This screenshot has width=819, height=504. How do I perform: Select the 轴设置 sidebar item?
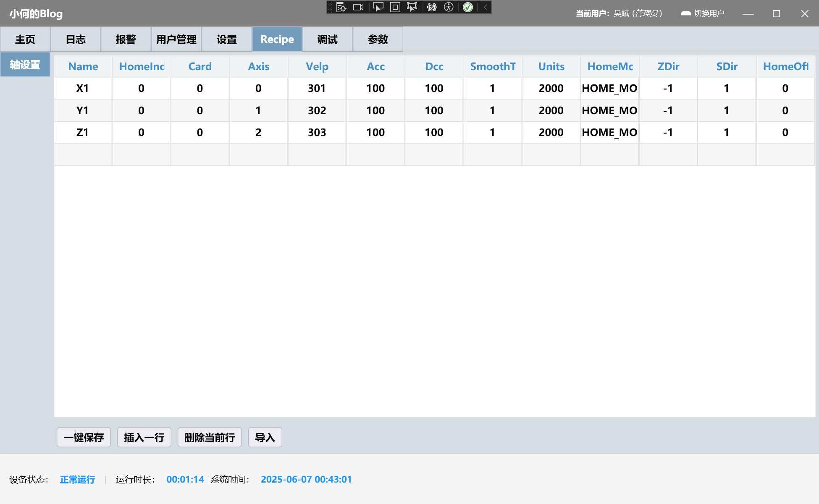(x=25, y=65)
